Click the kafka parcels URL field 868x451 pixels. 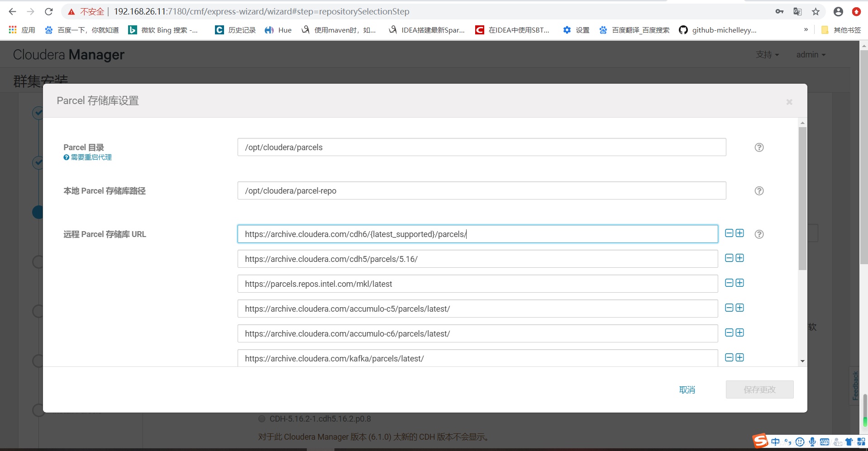477,358
